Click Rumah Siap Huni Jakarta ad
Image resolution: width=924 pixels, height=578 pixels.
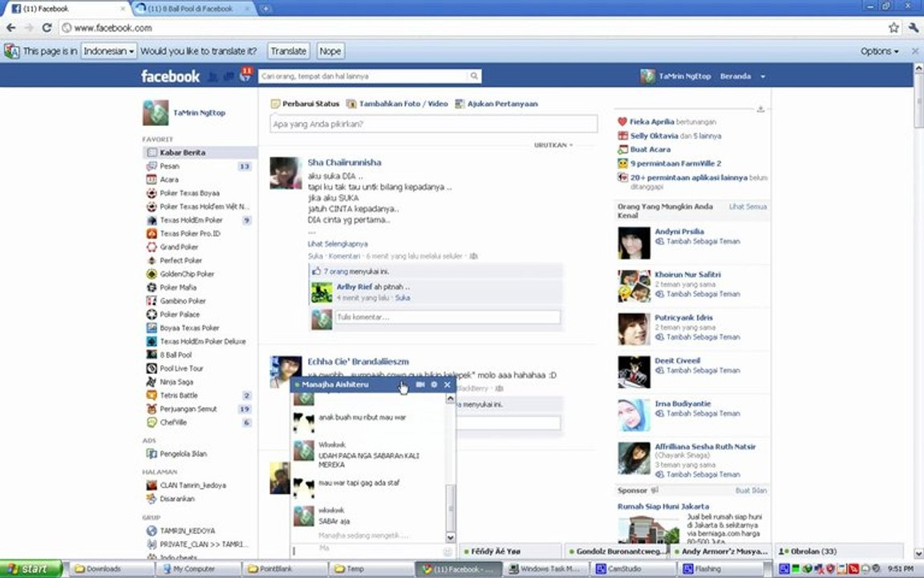tap(663, 507)
